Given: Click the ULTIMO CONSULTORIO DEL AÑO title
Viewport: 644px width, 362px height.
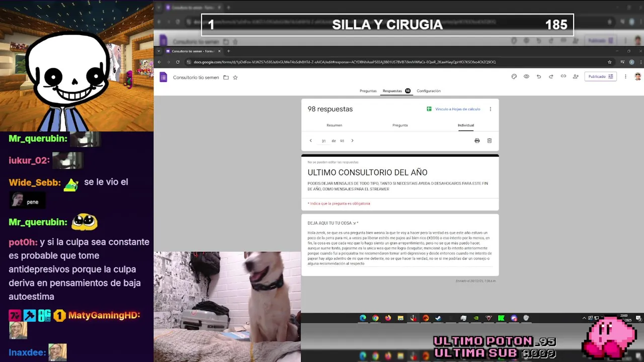Looking at the screenshot, I should pos(367,172).
